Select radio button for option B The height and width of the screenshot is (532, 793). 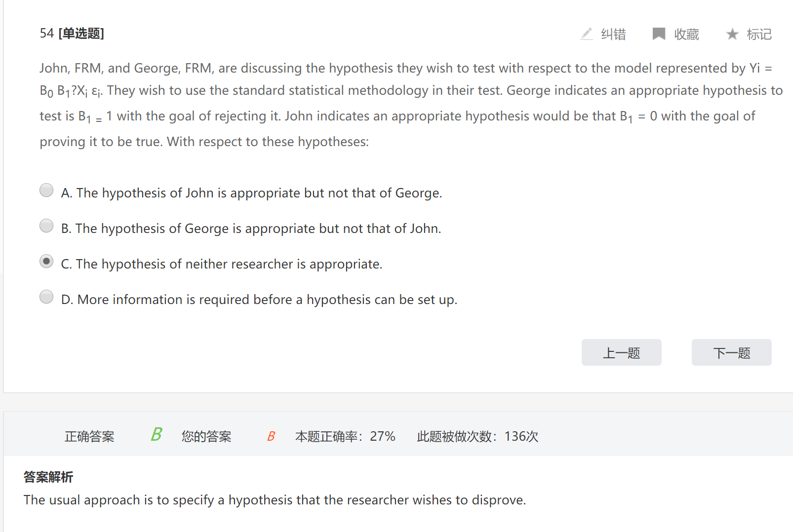click(46, 226)
